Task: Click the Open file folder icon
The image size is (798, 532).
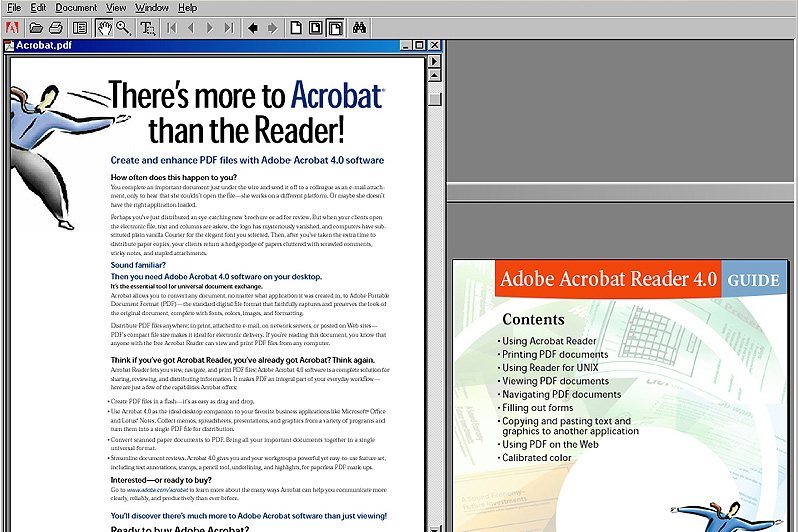Action: 37,27
